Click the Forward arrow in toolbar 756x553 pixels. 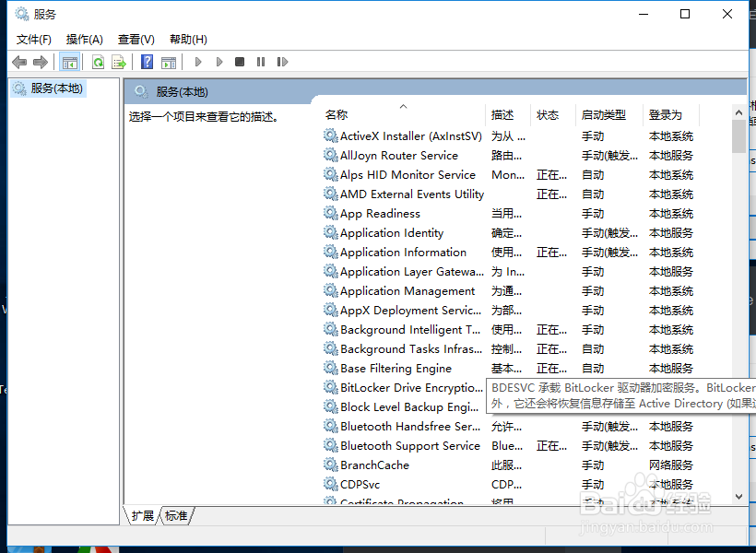coord(41,62)
